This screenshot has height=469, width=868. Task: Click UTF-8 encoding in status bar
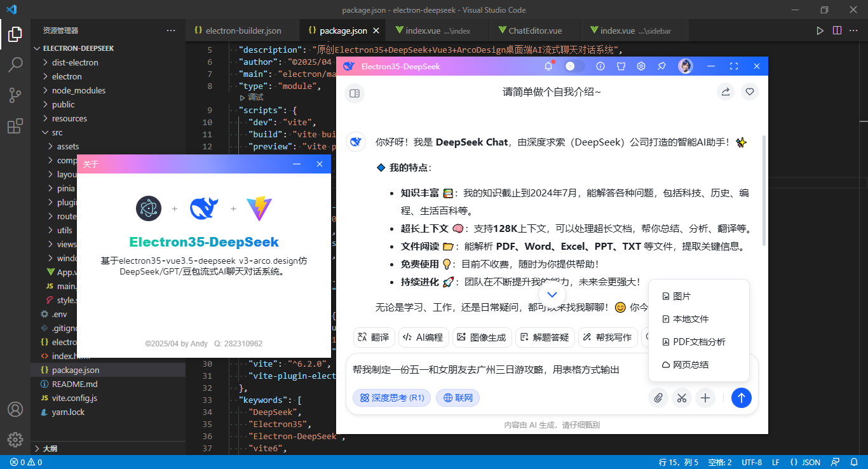point(752,462)
